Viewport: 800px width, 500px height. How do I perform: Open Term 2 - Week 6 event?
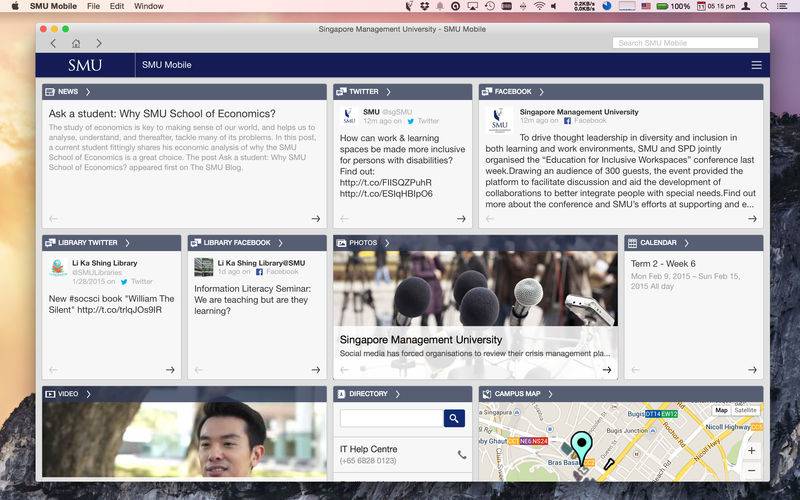pos(663,264)
